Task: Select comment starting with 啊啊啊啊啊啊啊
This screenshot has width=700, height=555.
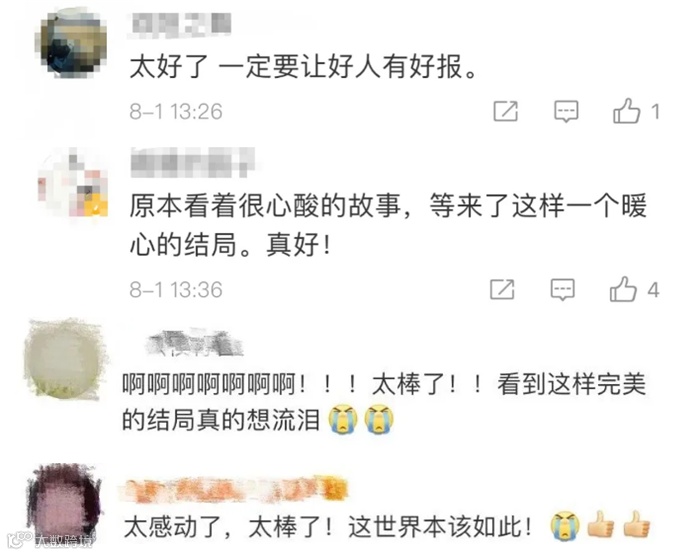Action: [x=384, y=402]
